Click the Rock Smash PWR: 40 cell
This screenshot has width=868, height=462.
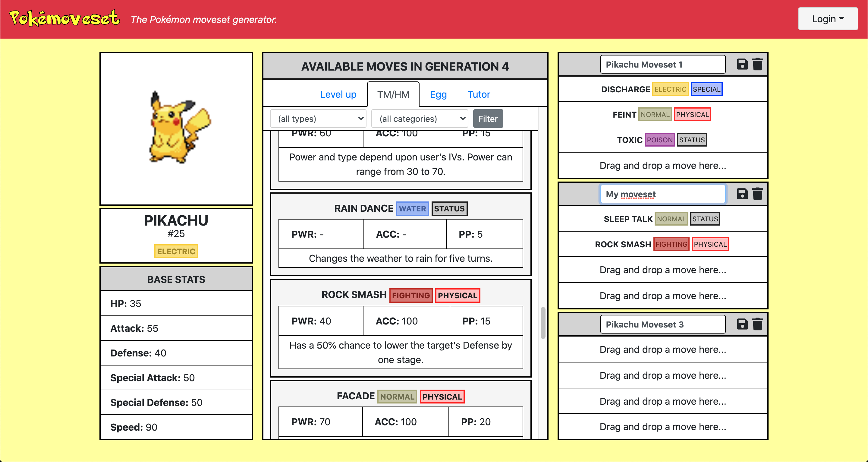(x=321, y=321)
